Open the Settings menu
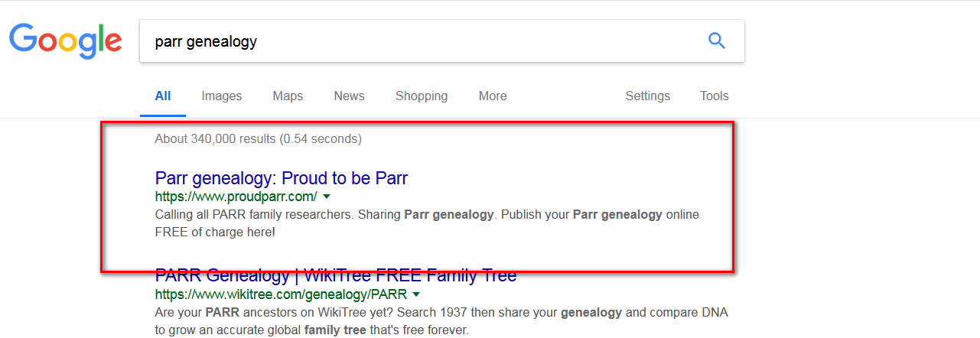The width and height of the screenshot is (980, 338). point(648,96)
